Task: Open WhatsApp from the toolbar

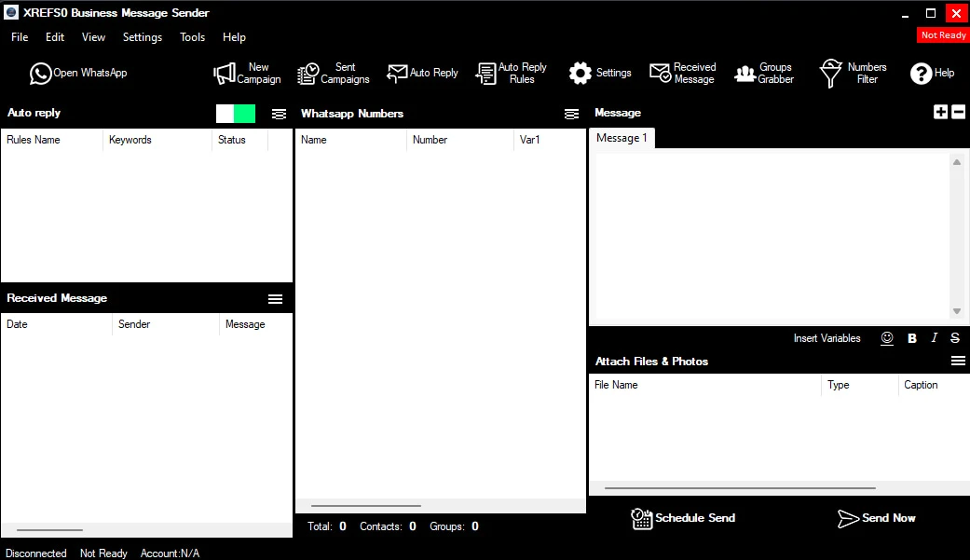Action: (x=78, y=73)
